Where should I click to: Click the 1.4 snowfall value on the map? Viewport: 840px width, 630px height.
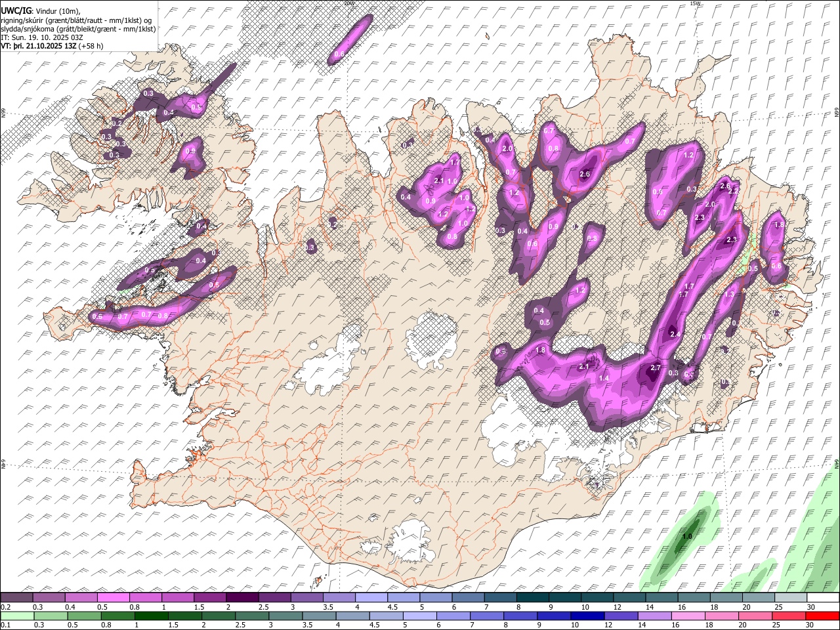click(x=604, y=378)
